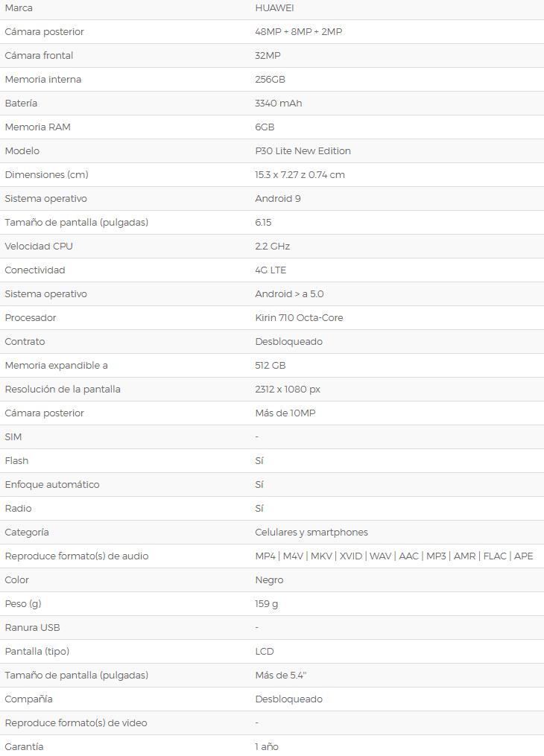
Task: Click the Android 9 value
Action: (x=278, y=199)
